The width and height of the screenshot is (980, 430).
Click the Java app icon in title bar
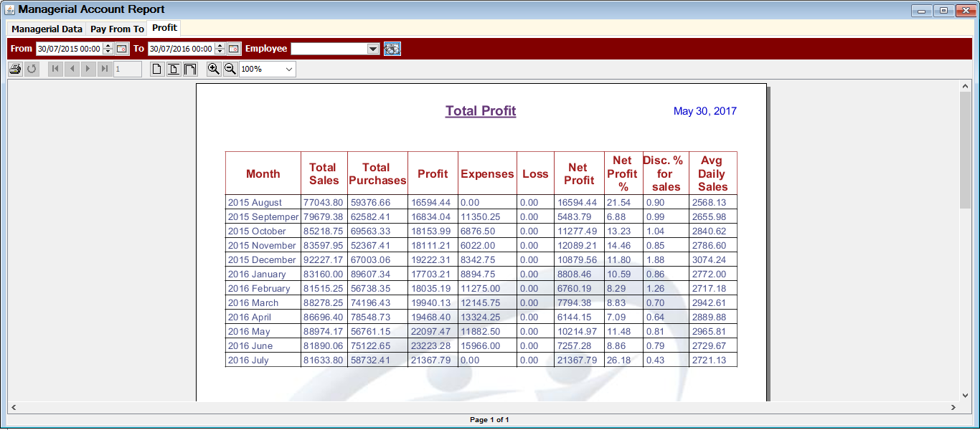pos(9,10)
